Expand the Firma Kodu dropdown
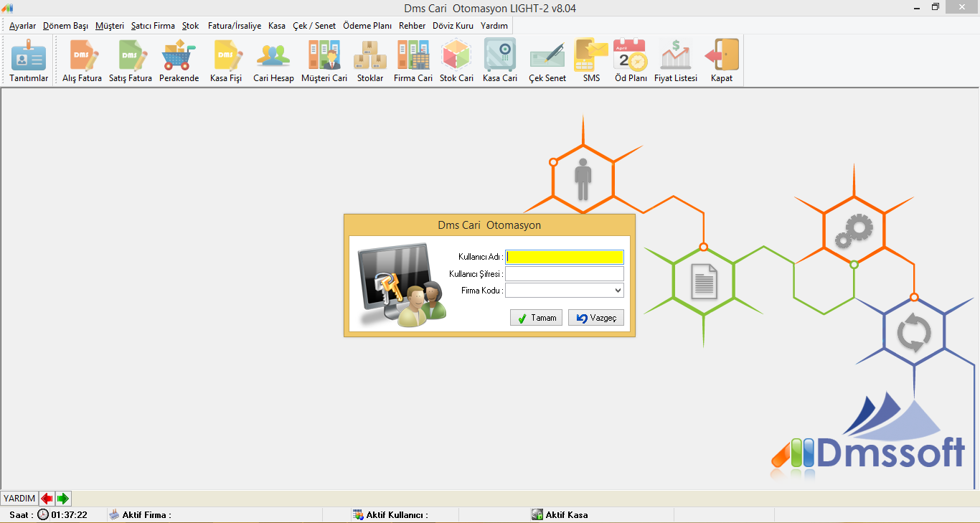This screenshot has height=523, width=980. (x=618, y=291)
